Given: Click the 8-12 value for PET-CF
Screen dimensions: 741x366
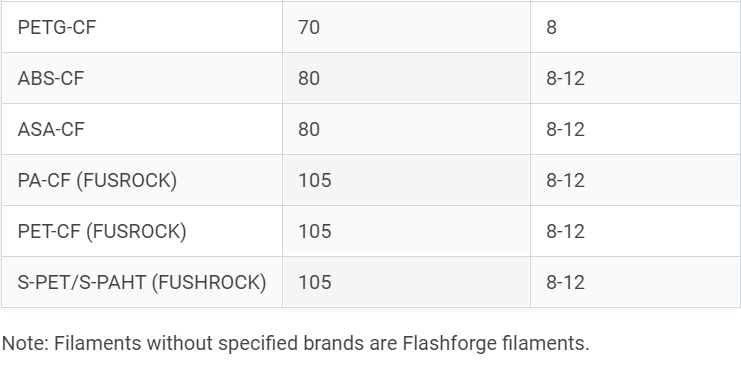Looking at the screenshot, I should point(566,231).
